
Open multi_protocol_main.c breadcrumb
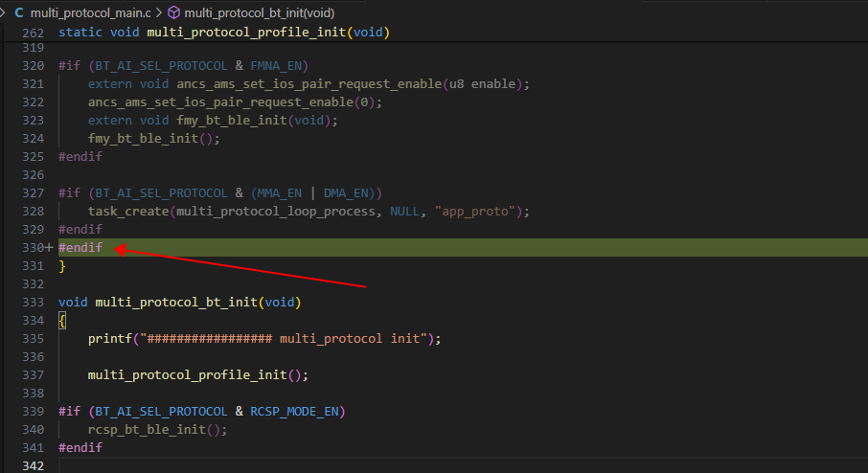pyautogui.click(x=90, y=12)
